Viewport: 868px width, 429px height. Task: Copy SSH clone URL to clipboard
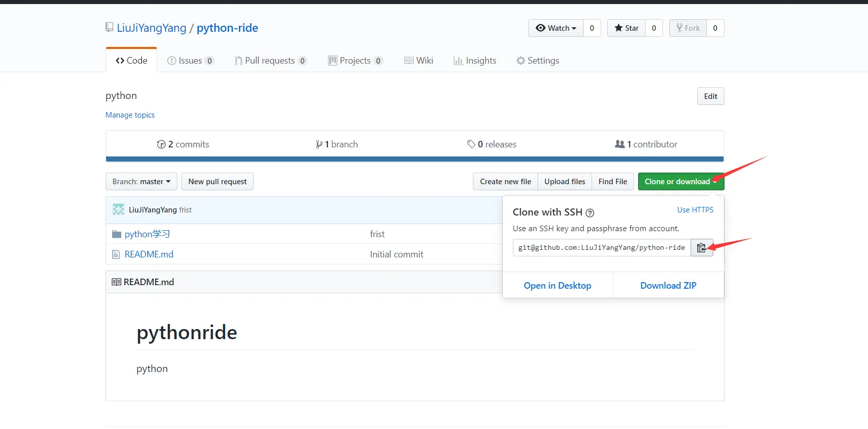coord(702,248)
